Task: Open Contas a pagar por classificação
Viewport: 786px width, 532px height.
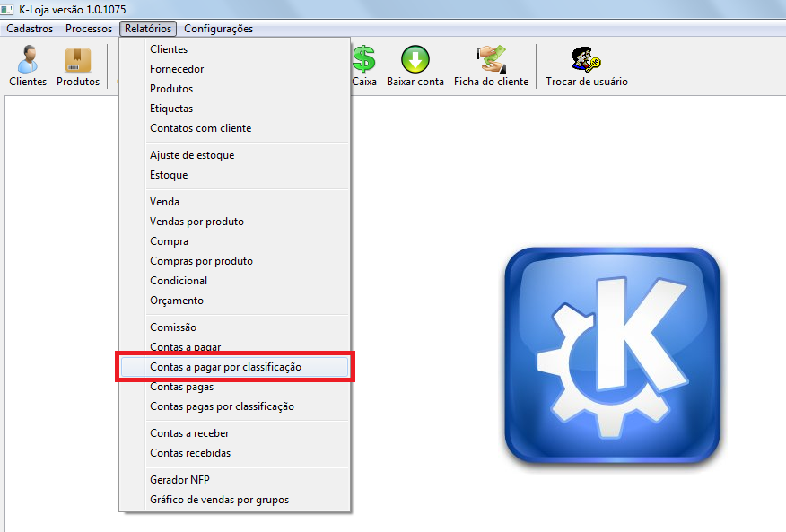Action: click(x=234, y=367)
